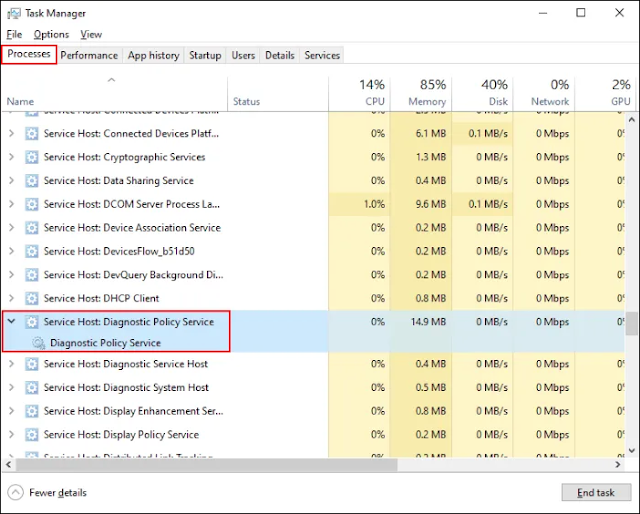The width and height of the screenshot is (640, 514).
Task: Open the File menu
Action: click(14, 35)
